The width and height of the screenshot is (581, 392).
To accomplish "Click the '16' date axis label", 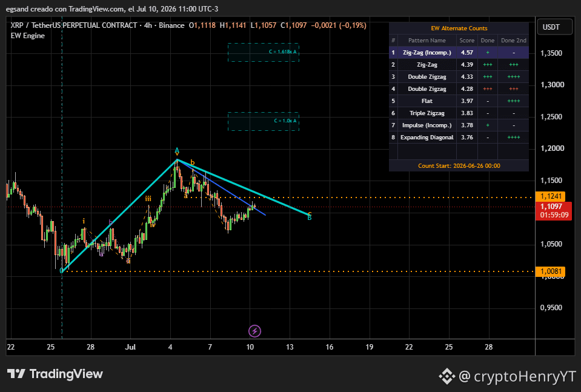I will [330, 347].
